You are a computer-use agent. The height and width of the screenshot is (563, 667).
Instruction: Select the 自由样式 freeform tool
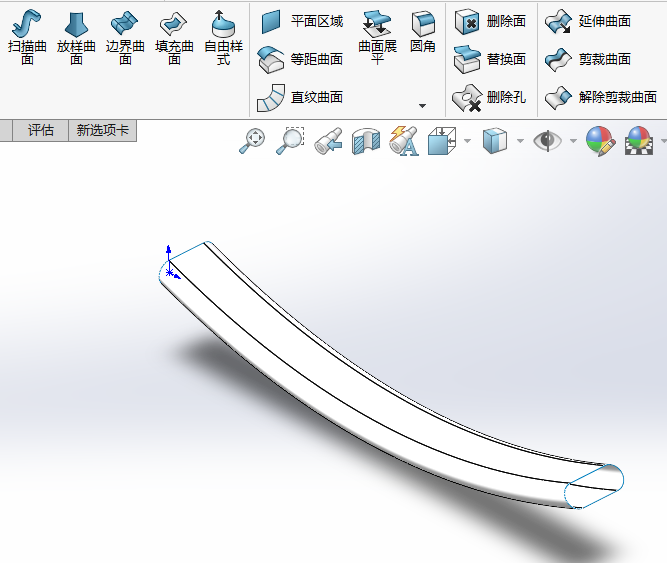(223, 37)
